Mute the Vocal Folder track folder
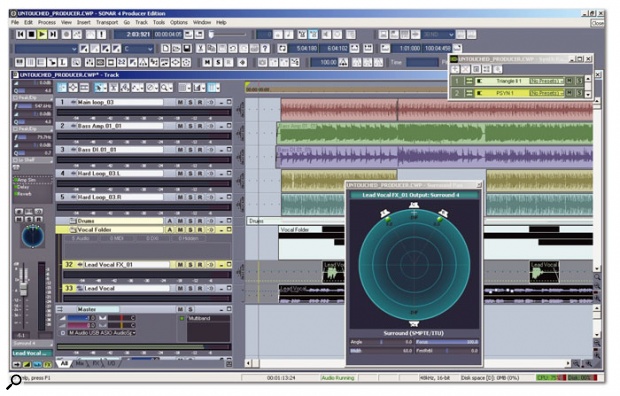 point(180,229)
